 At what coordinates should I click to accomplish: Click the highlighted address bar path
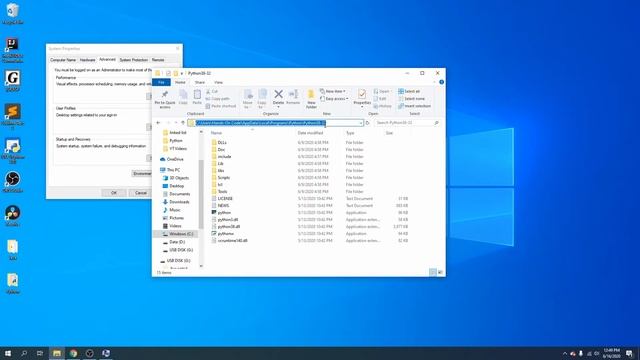point(260,123)
